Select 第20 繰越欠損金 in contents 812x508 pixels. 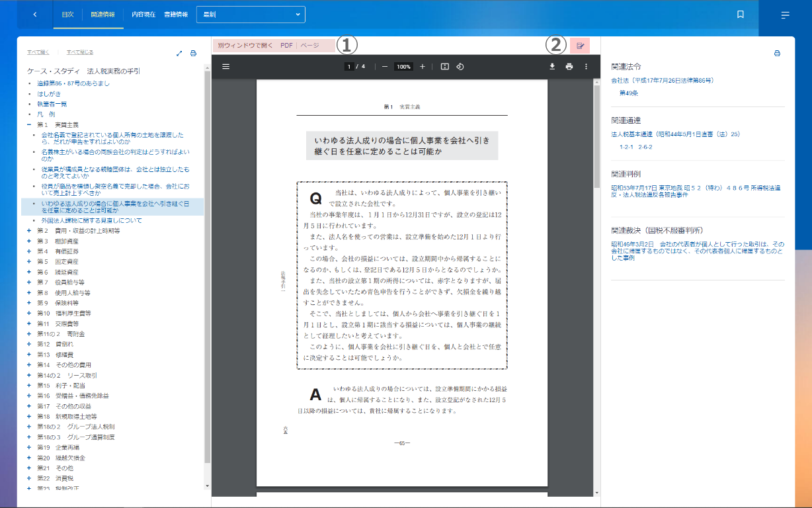(x=61, y=458)
